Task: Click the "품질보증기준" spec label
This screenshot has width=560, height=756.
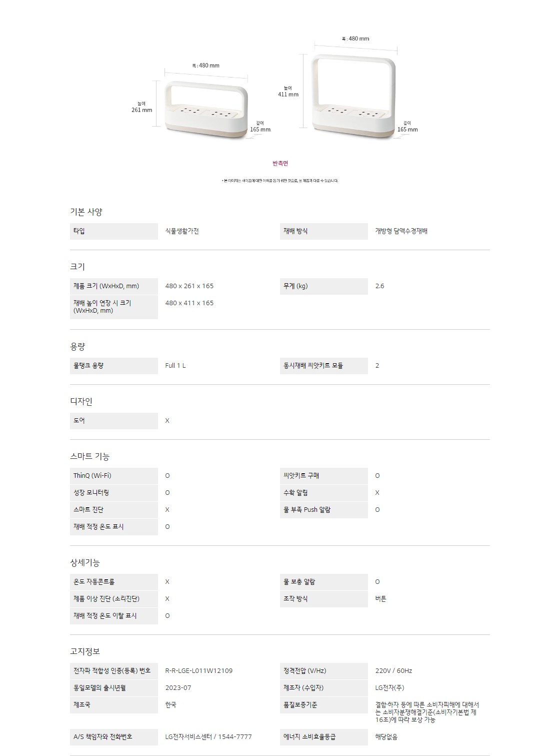Action: (x=300, y=705)
